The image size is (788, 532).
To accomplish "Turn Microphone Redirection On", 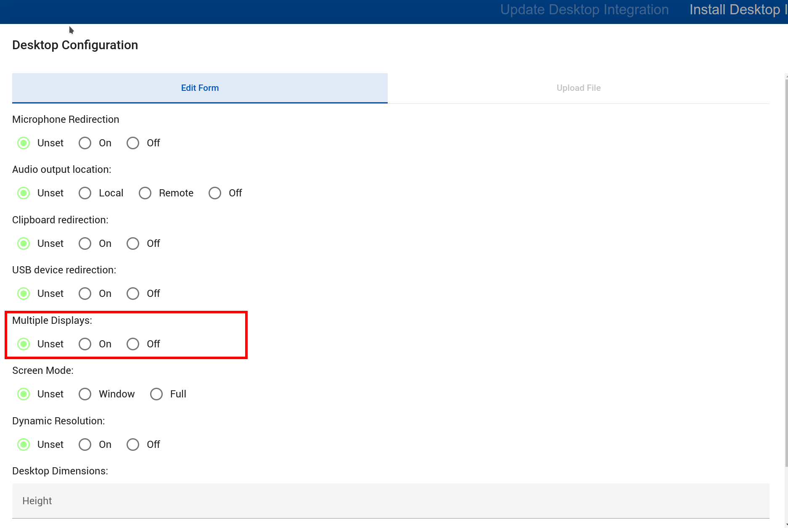I will pos(85,143).
